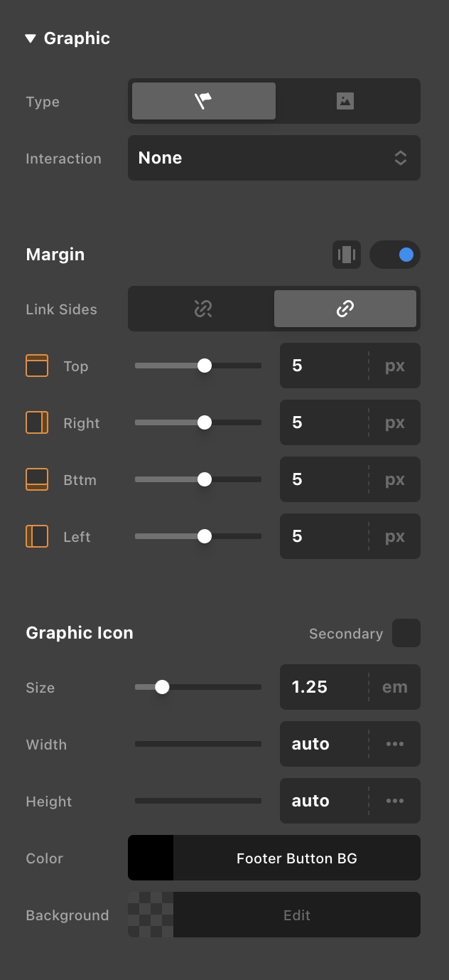Check the Secondary graphic icon checkbox
Screen dimensions: 449x980
[x=406, y=633]
